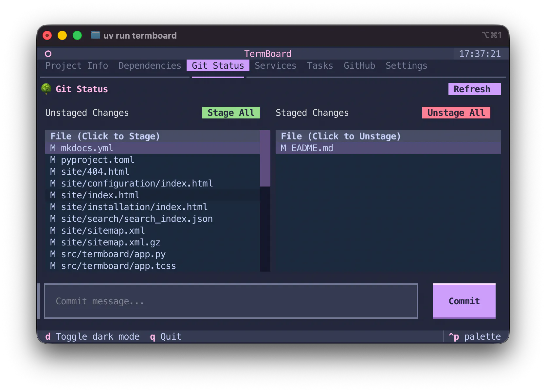Click the TermBoard title in the header

click(268, 54)
